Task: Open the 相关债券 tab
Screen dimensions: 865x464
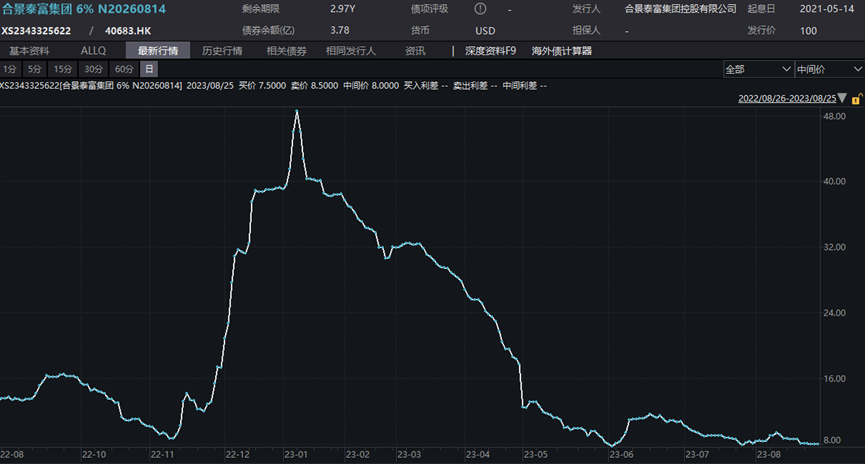Action: click(286, 50)
